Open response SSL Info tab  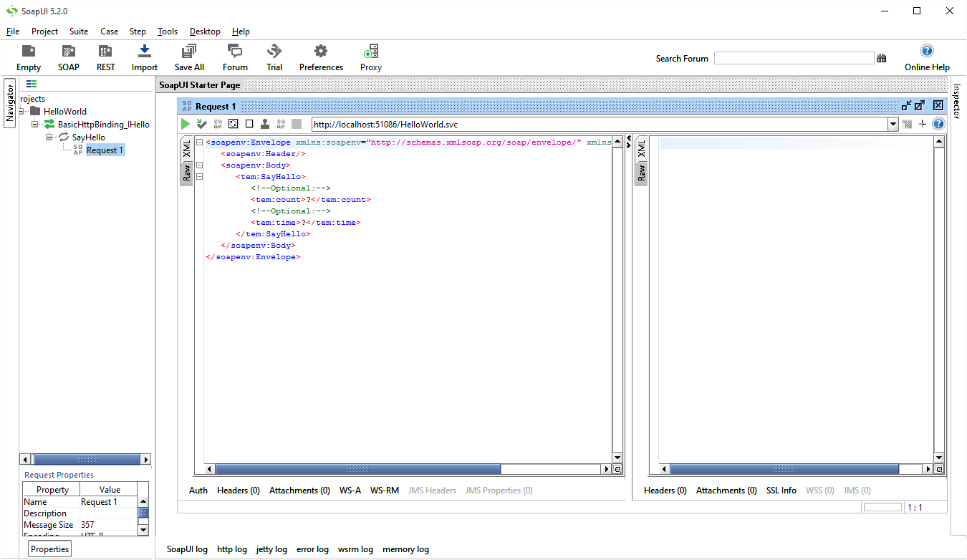coord(781,491)
